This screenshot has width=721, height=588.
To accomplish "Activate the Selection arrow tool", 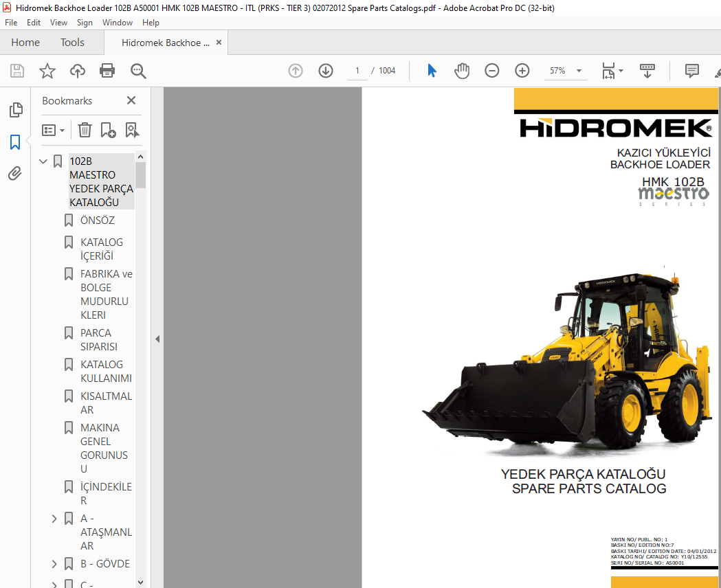I will 432,71.
